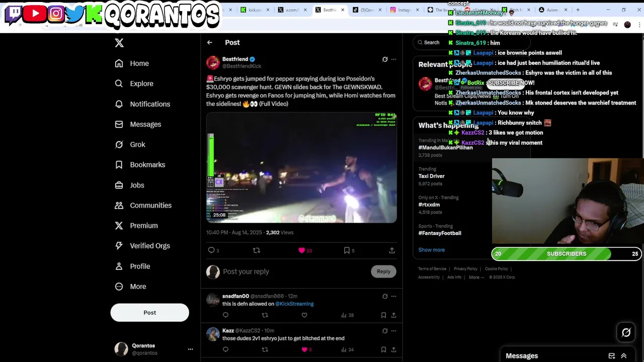Open Terms of Service link
The height and width of the screenshot is (362, 644).
pos(432,269)
